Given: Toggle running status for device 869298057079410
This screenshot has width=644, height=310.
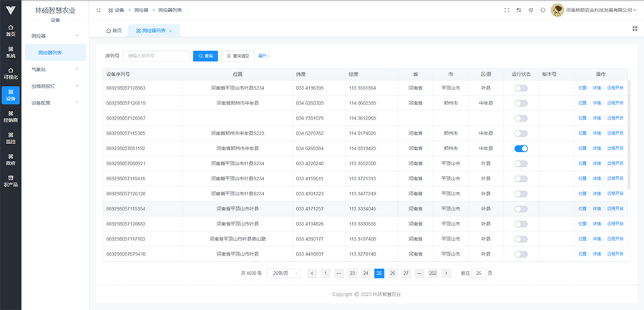Looking at the screenshot, I should (521, 254).
